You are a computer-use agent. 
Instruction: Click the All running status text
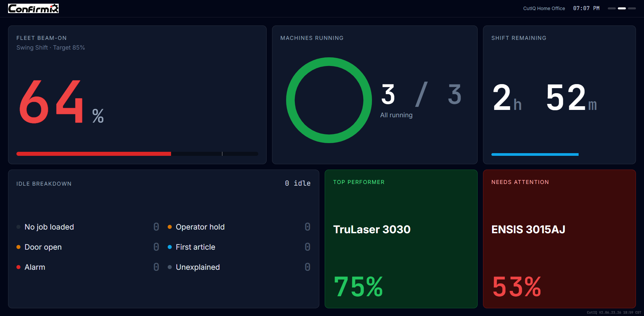[x=396, y=115]
